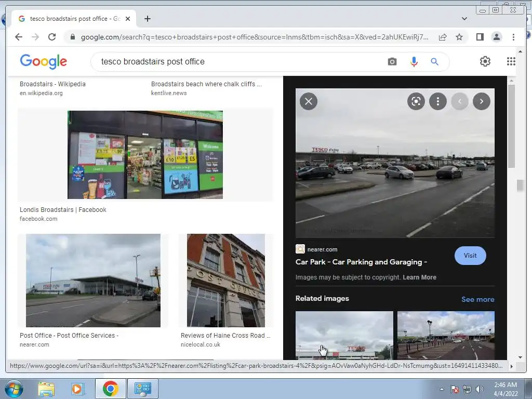Open Broadstairs - Wikipedia result
Viewport: 532px width, 399px height.
click(x=52, y=84)
